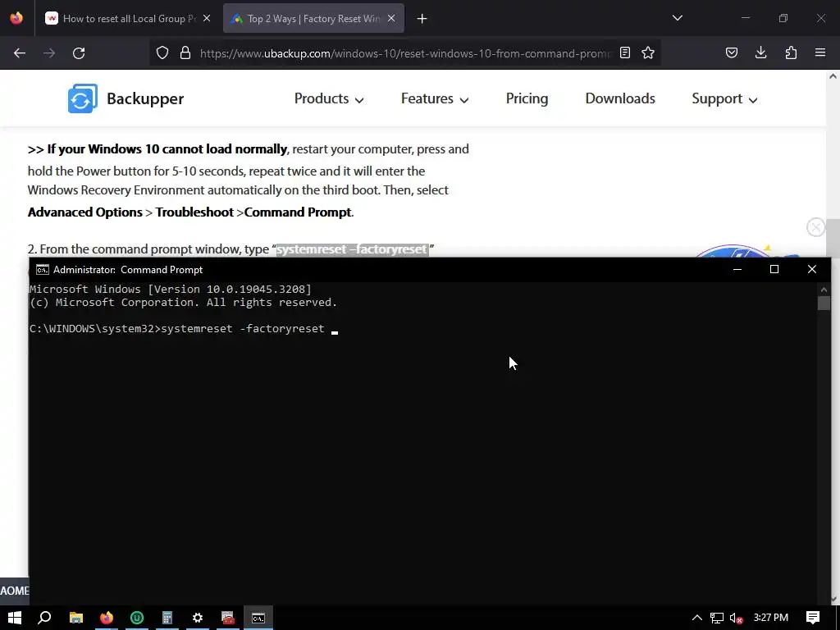The height and width of the screenshot is (630, 840).
Task: Click the Backupper logo icon
Action: point(83,98)
